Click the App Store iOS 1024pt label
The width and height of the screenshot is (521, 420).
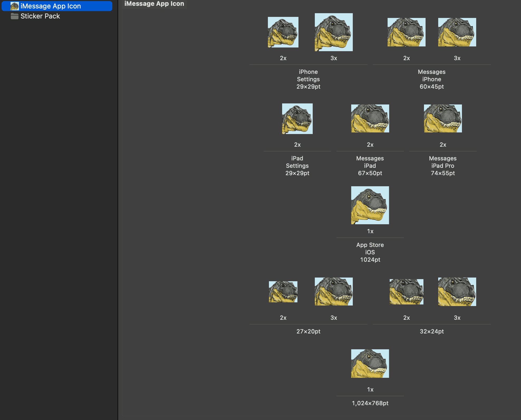click(370, 252)
